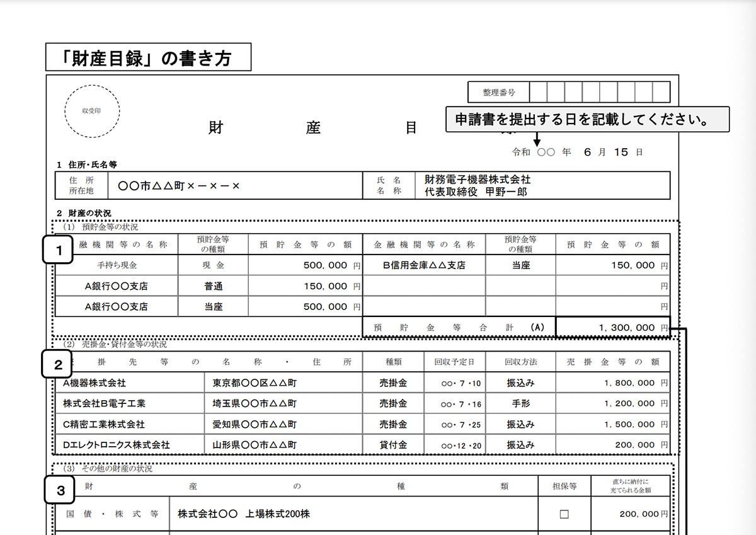Click the 150,000 amount for B信用金庫△△支店
Viewport: 756px width, 535px height.
pos(633,265)
